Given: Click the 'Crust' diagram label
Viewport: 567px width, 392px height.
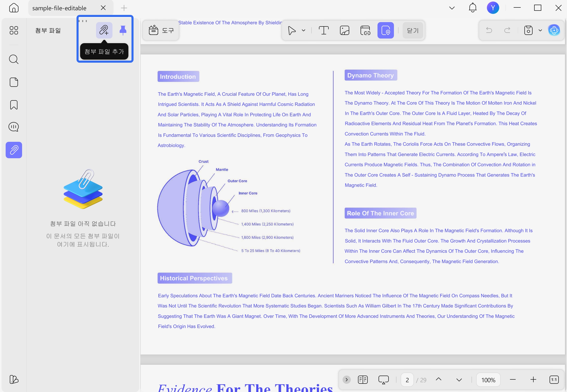Looking at the screenshot, I should click(x=203, y=161).
